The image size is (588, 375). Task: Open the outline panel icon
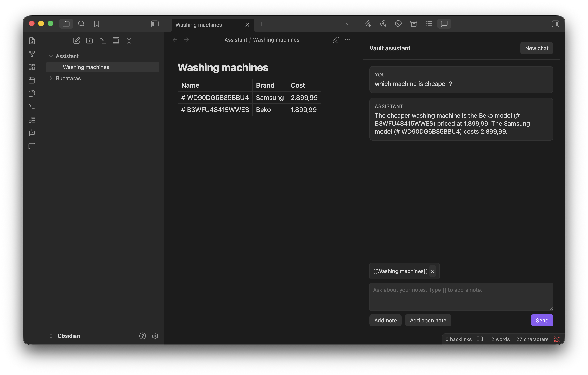point(429,24)
